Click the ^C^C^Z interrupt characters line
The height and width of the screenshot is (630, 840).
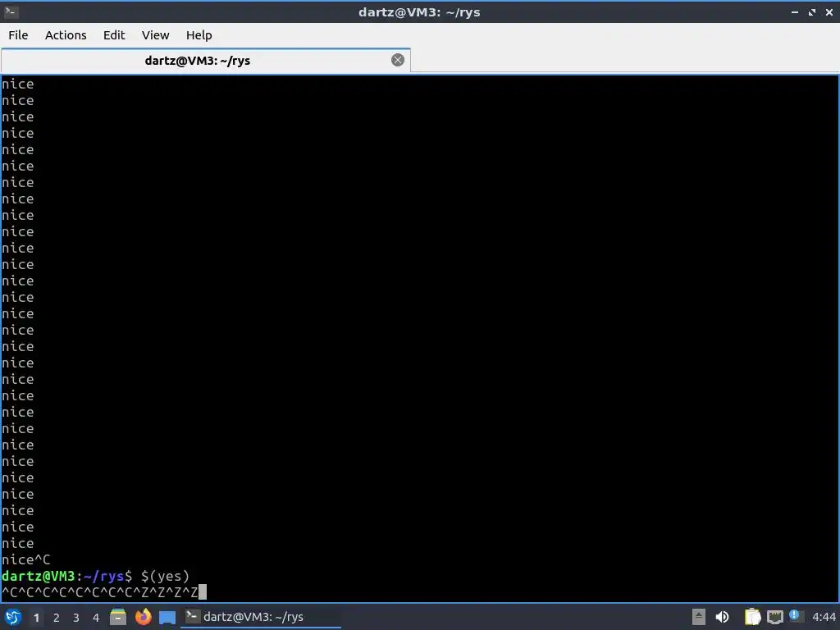click(99, 592)
